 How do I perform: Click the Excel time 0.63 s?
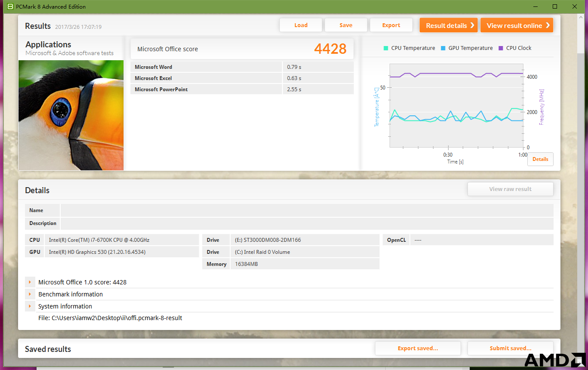pos(294,78)
